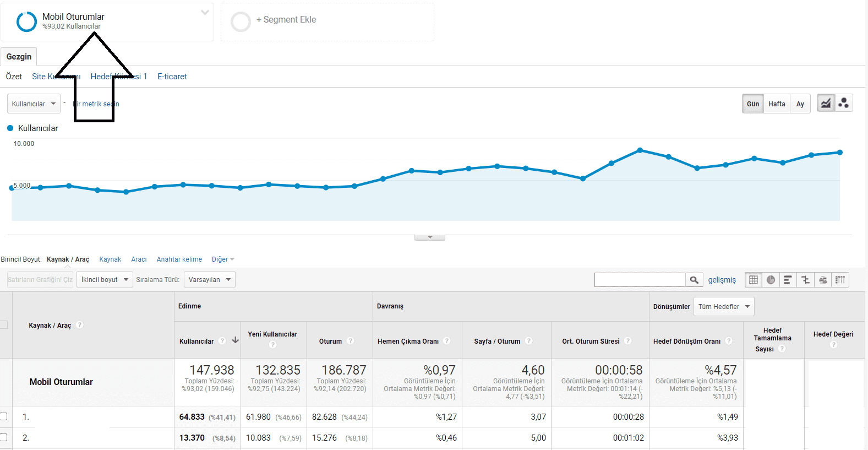Click the 64.833 users value in row 1

point(192,417)
